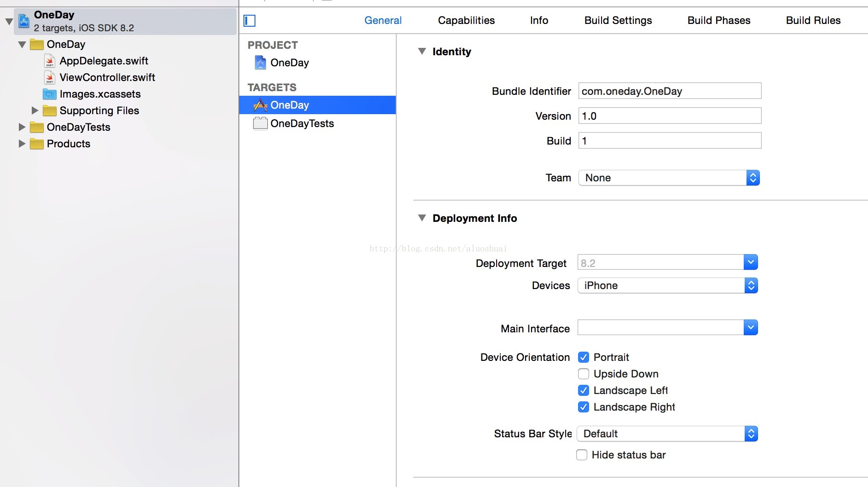Viewport: 868px width, 487px height.
Task: Select Images.xcassets in the navigator
Action: [100, 94]
